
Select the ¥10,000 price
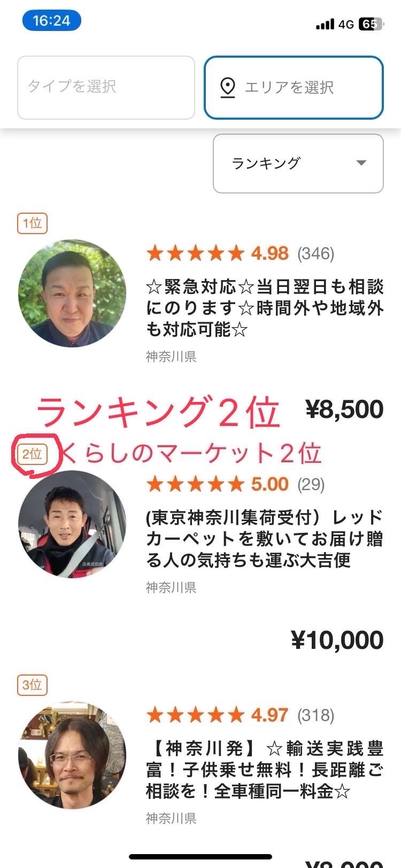[x=337, y=640]
